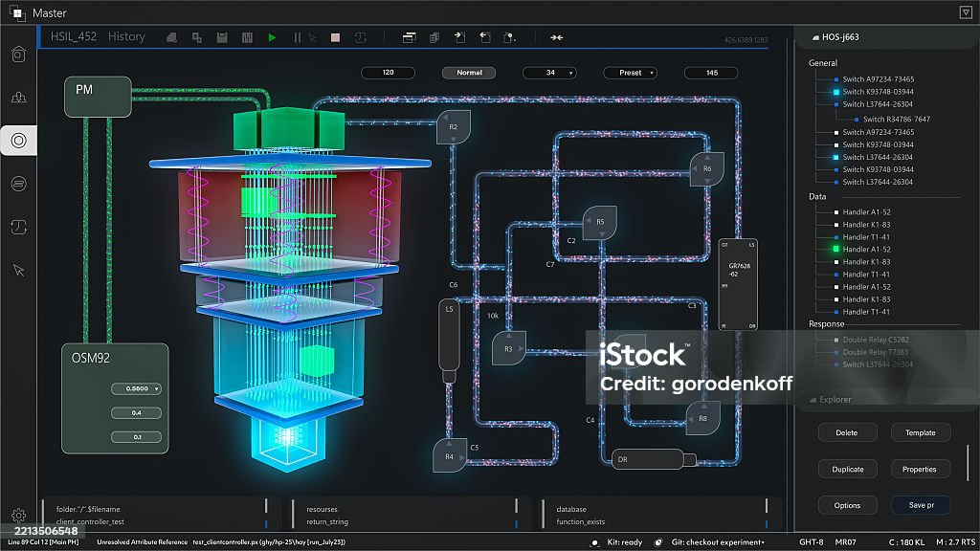This screenshot has height=551, width=980.
Task: Click the 145 value field
Action: pyautogui.click(x=711, y=73)
